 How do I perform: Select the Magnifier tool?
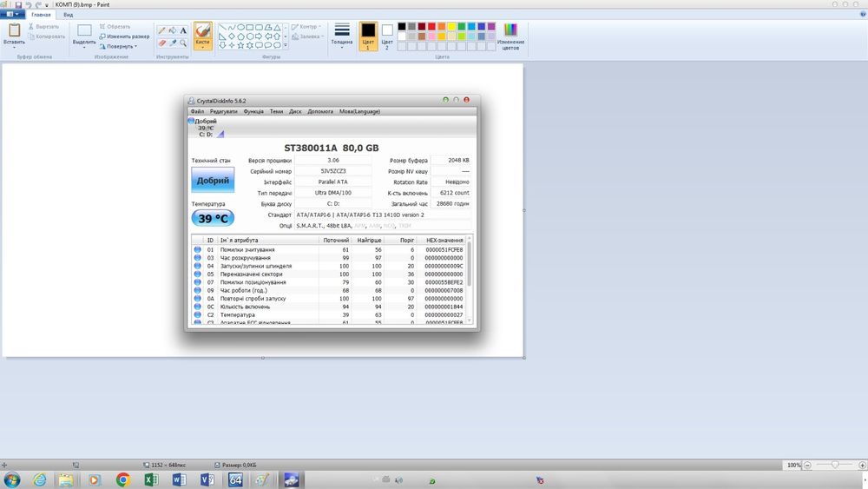point(183,43)
